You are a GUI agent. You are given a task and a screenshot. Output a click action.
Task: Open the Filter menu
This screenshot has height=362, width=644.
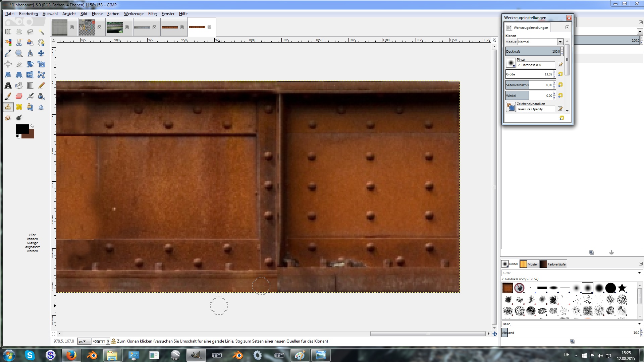coord(152,14)
